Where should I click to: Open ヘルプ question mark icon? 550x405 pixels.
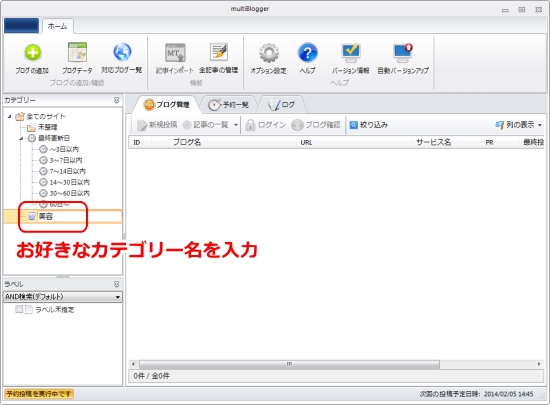tap(308, 53)
